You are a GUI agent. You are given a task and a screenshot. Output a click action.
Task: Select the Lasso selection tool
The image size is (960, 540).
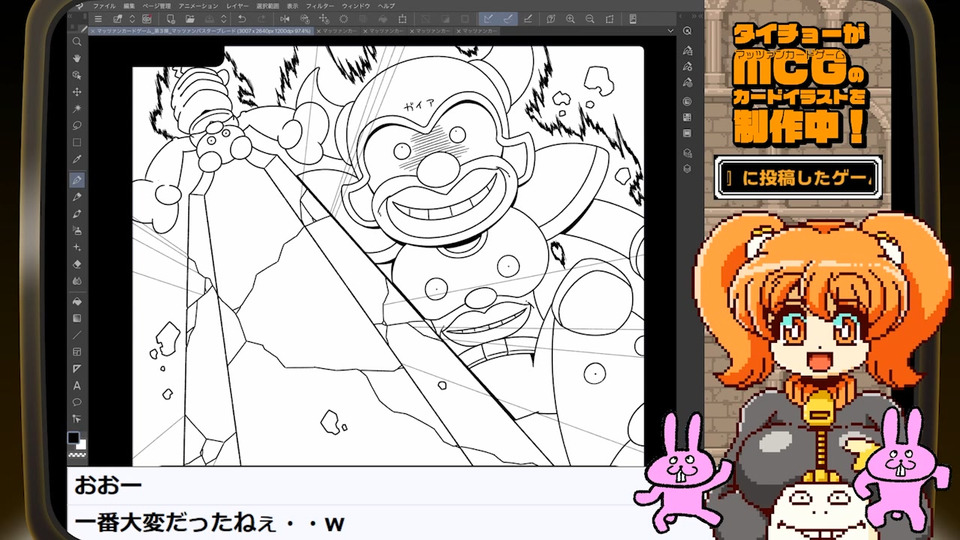tap(77, 126)
